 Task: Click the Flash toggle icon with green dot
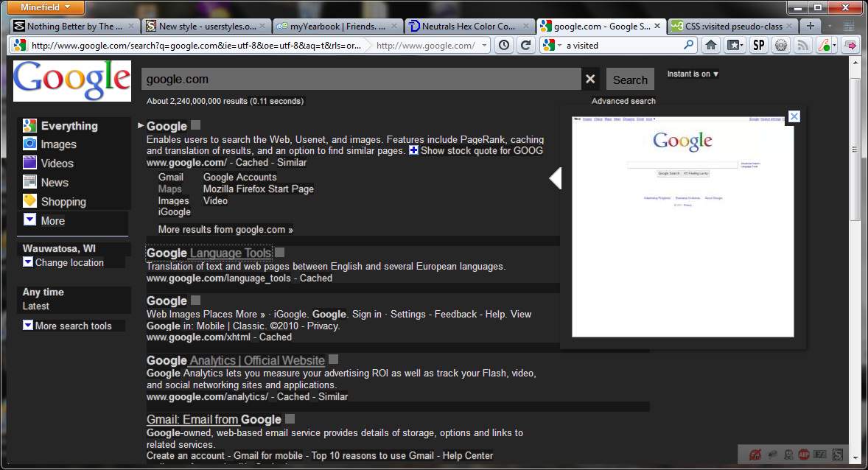[x=823, y=46]
